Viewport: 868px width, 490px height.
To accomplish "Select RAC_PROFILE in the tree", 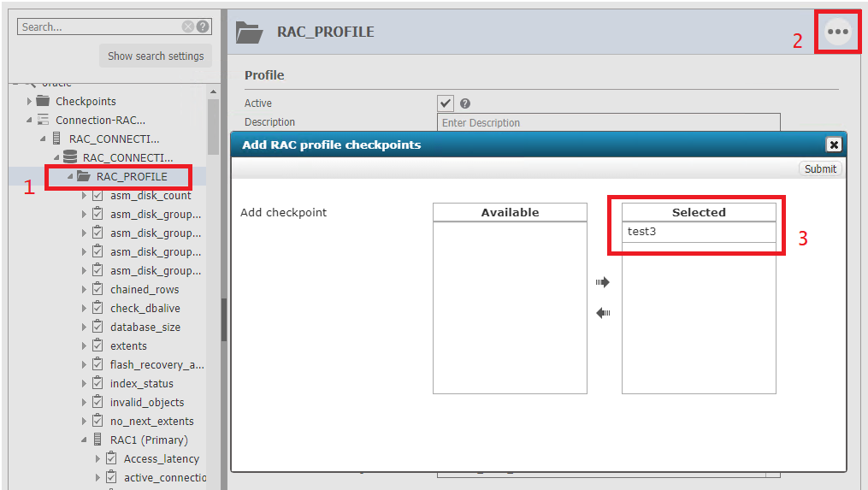I will pyautogui.click(x=132, y=177).
